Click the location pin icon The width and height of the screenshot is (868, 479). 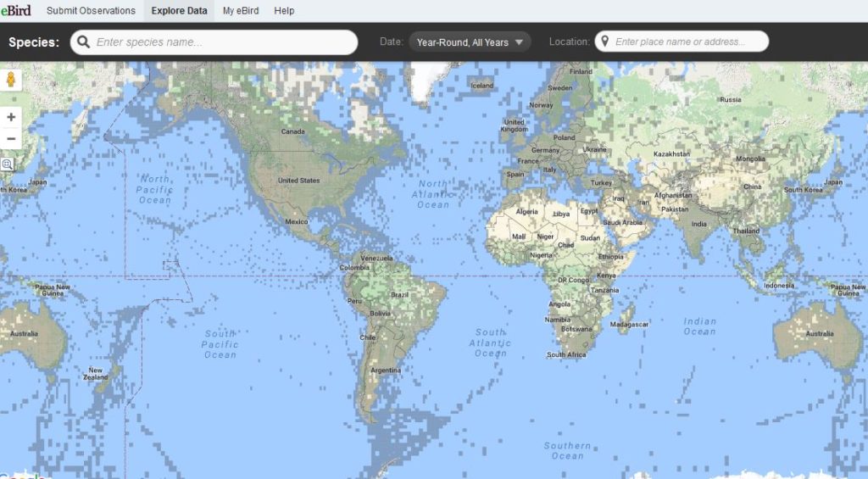click(x=605, y=42)
